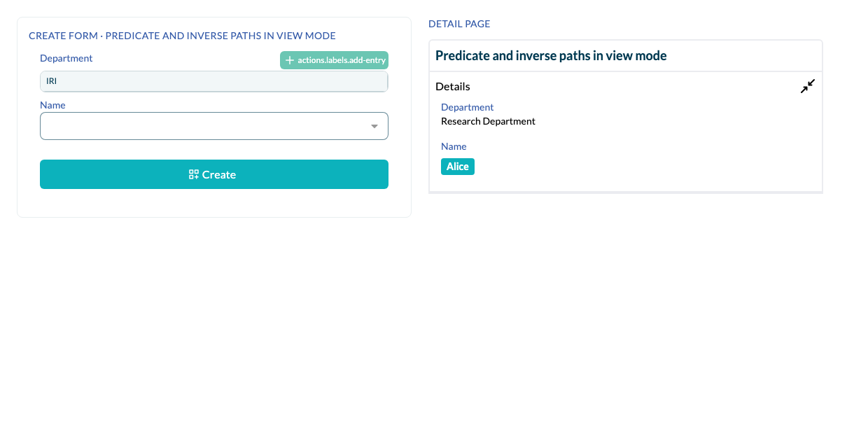Click the plus icon on add-entry button

290,60
